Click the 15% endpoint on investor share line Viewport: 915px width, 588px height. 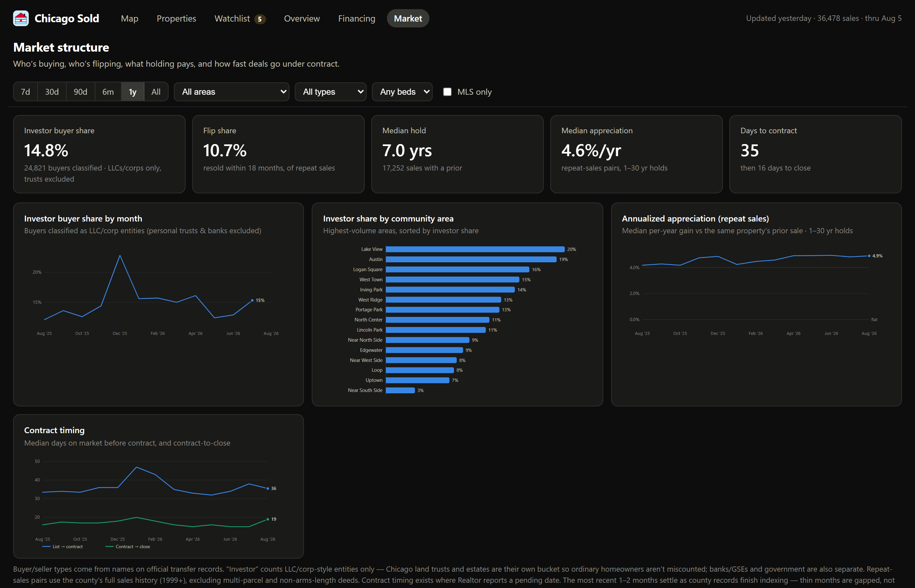[x=252, y=301]
